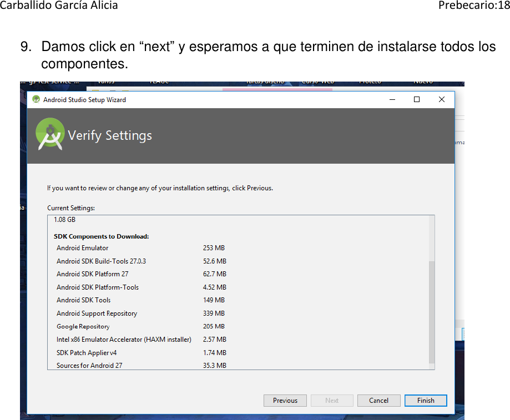The height and width of the screenshot is (420, 510).
Task: Select the Android SDK Platform 27 row
Action: point(141,274)
